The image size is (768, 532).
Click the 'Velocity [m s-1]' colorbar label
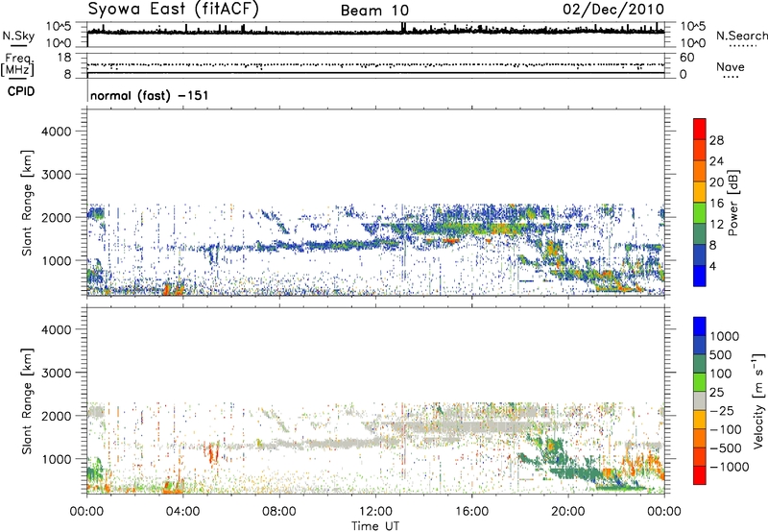(x=758, y=400)
